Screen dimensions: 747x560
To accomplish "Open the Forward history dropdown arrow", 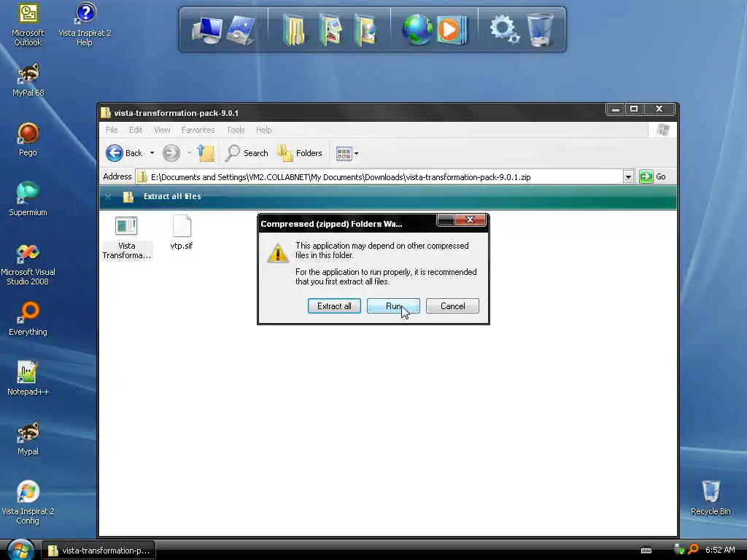I will [189, 153].
